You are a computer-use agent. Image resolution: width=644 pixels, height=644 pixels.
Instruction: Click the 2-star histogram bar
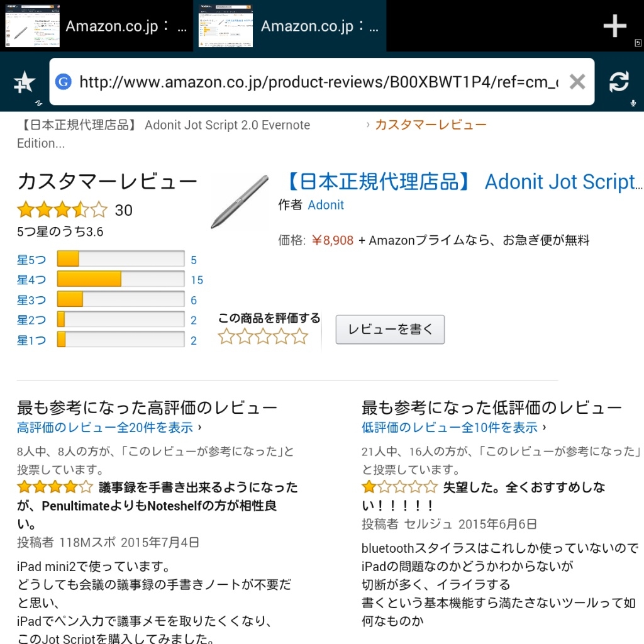click(120, 319)
